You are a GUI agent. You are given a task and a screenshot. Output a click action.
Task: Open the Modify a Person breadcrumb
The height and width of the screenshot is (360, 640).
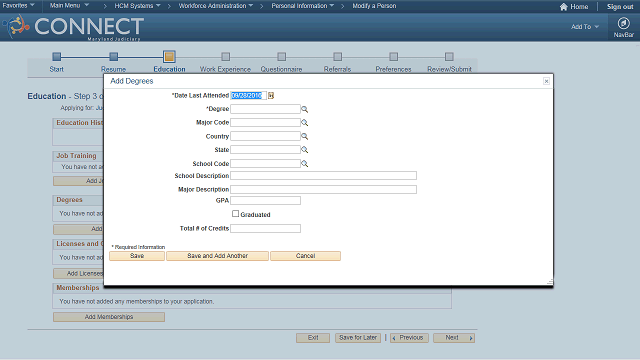pos(374,6)
